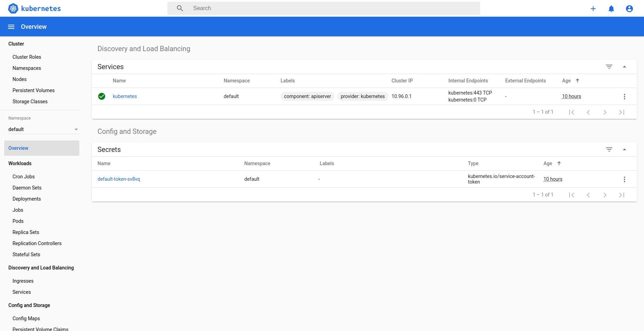Collapse the Secrets card
The image size is (644, 331).
pos(625,149)
